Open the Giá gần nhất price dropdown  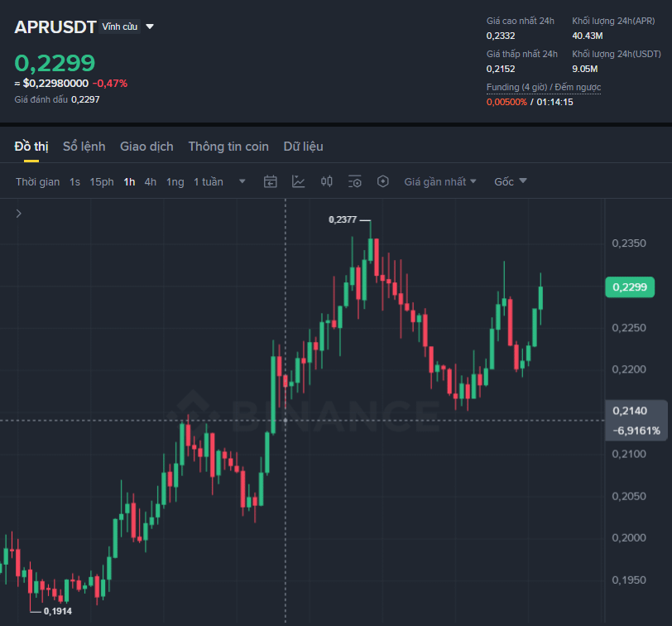440,182
